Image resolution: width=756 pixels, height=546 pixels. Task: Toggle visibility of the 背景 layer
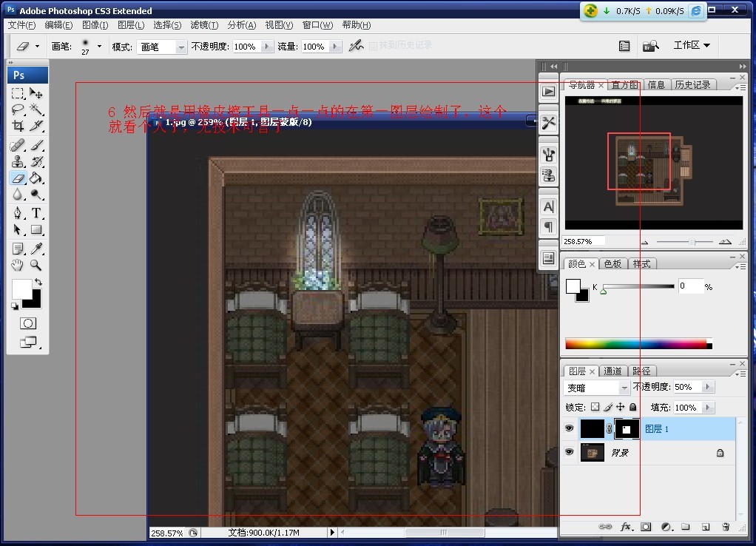[x=570, y=453]
